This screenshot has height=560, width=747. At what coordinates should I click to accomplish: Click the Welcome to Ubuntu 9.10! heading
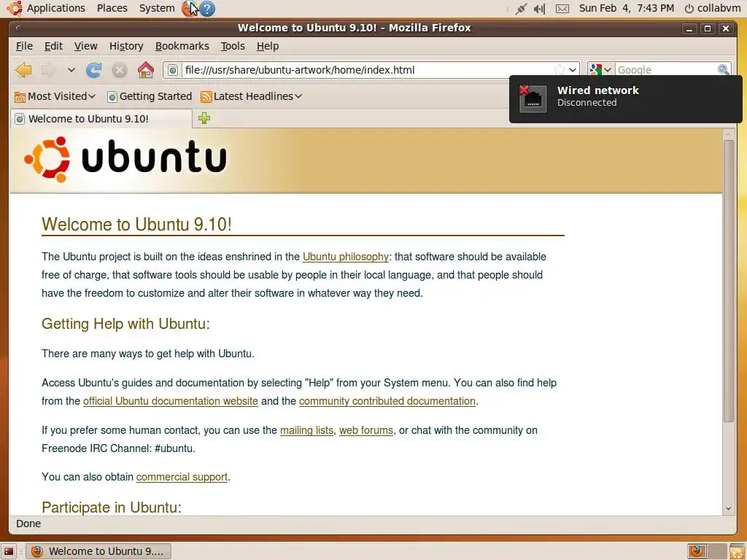pos(136,225)
